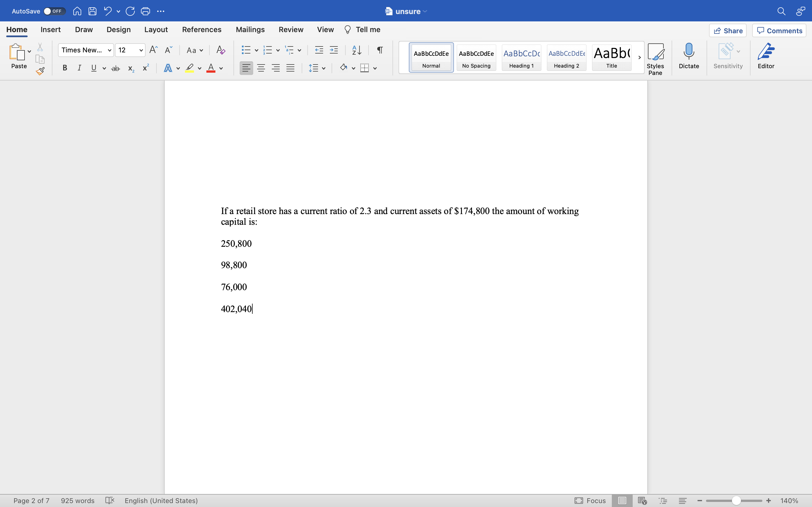Open the Styles Pane
The image size is (812, 507).
pyautogui.click(x=655, y=59)
